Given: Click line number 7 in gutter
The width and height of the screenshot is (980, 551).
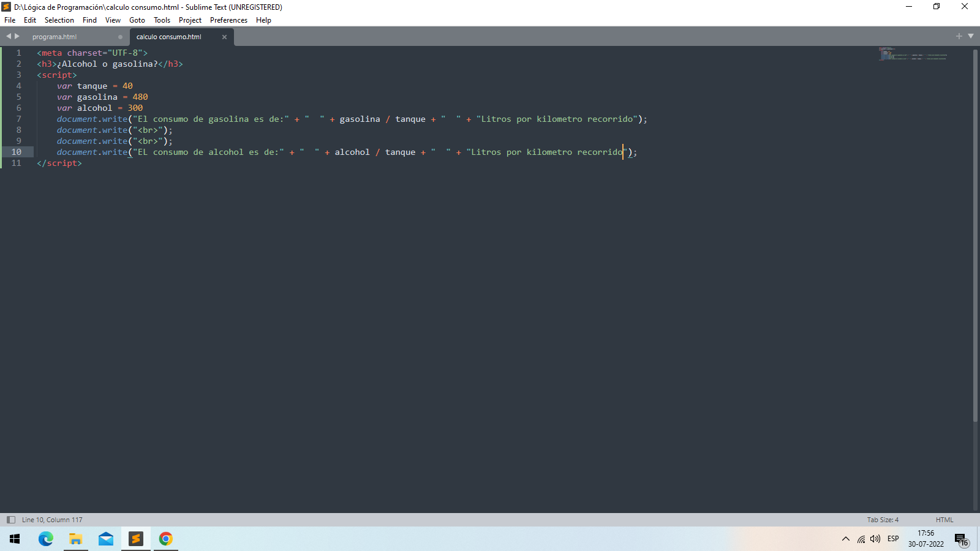Looking at the screenshot, I should 18,119.
